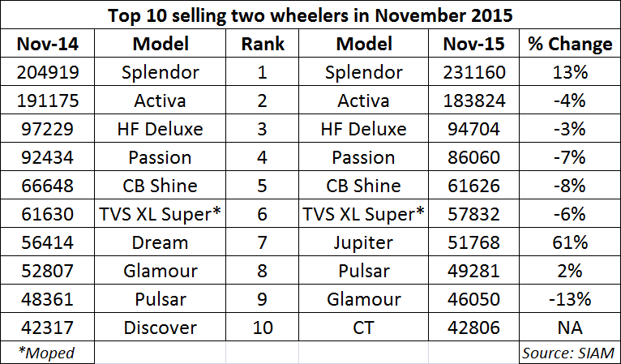Select the % Change column header
621x364 pixels.
(x=570, y=44)
